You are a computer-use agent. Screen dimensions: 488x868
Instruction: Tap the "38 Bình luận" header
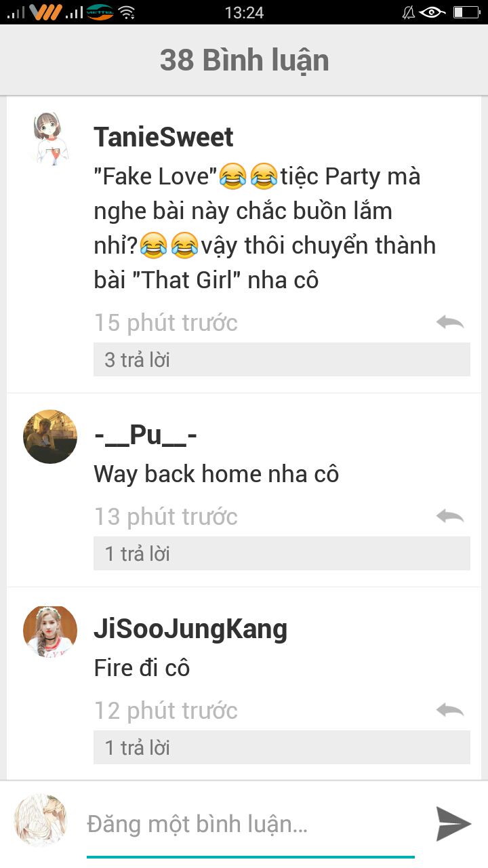click(x=245, y=60)
